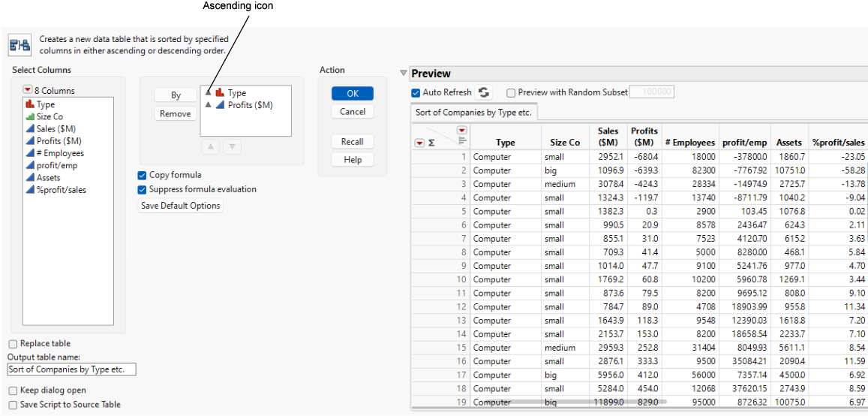The image size is (868, 416).
Task: Select the Sort of Companies by Type tab
Action: coord(473,113)
